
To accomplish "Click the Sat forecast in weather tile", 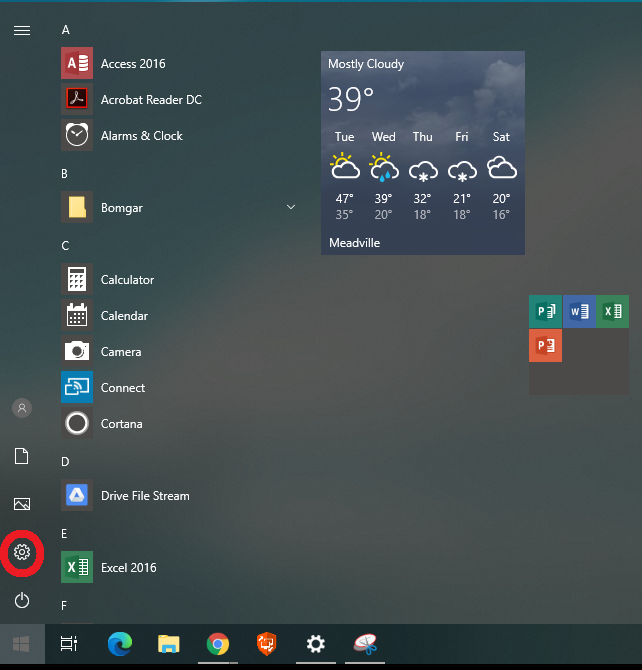I will point(501,175).
